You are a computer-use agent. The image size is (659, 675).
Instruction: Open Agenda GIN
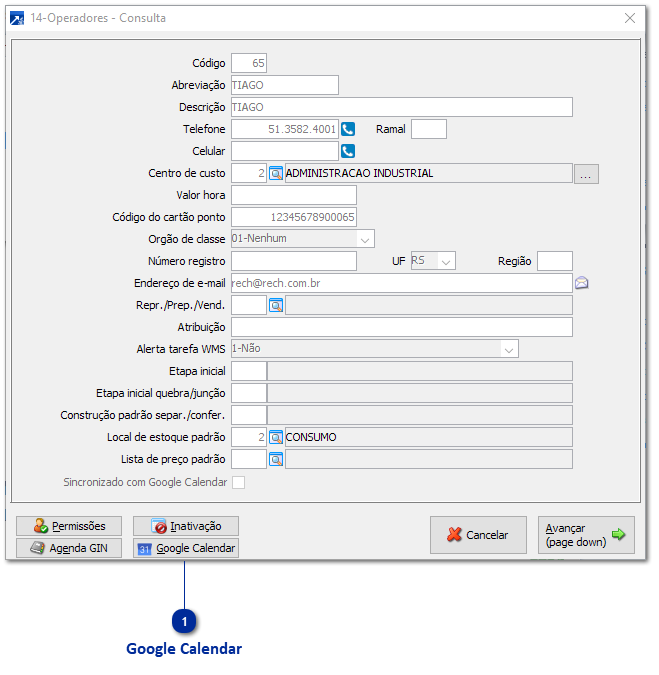69,548
